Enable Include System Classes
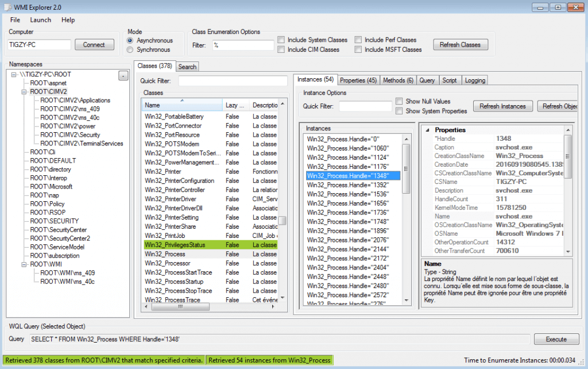 tap(281, 40)
